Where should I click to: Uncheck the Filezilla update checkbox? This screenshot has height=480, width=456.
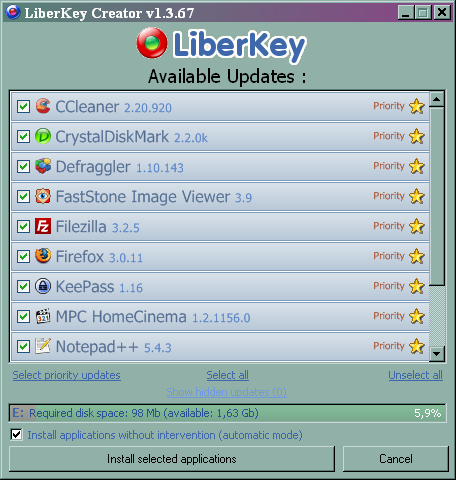click(23, 227)
